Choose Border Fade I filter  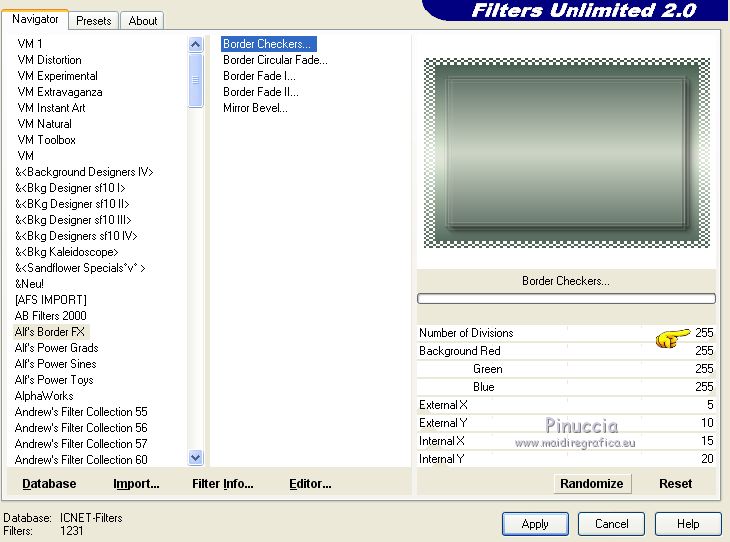click(x=259, y=76)
